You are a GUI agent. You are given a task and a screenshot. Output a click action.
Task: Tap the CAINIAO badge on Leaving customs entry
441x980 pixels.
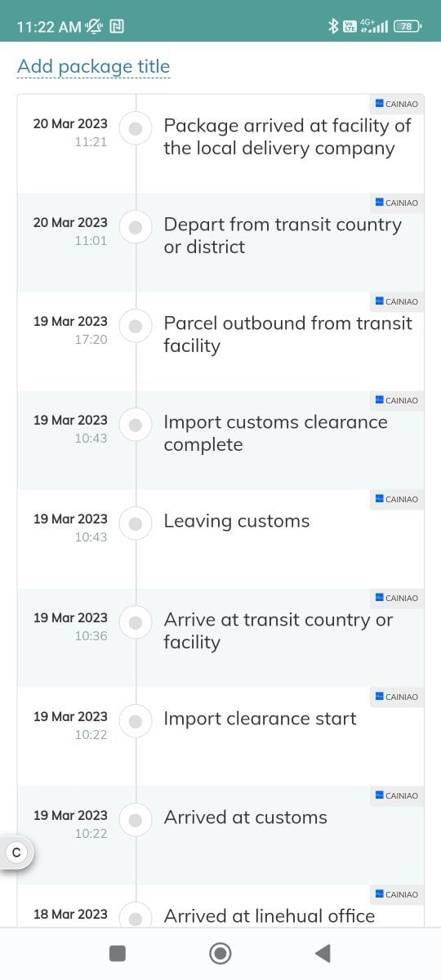click(397, 499)
